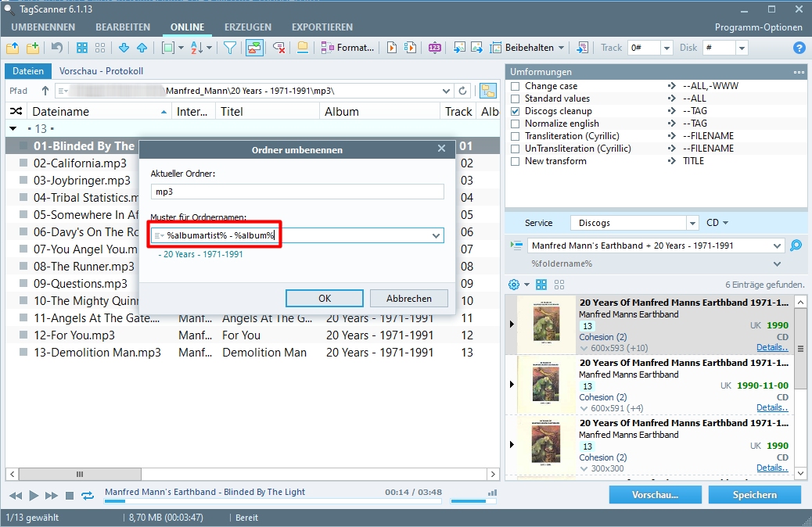The height and width of the screenshot is (527, 812).
Task: Play the current track
Action: pyautogui.click(x=34, y=496)
